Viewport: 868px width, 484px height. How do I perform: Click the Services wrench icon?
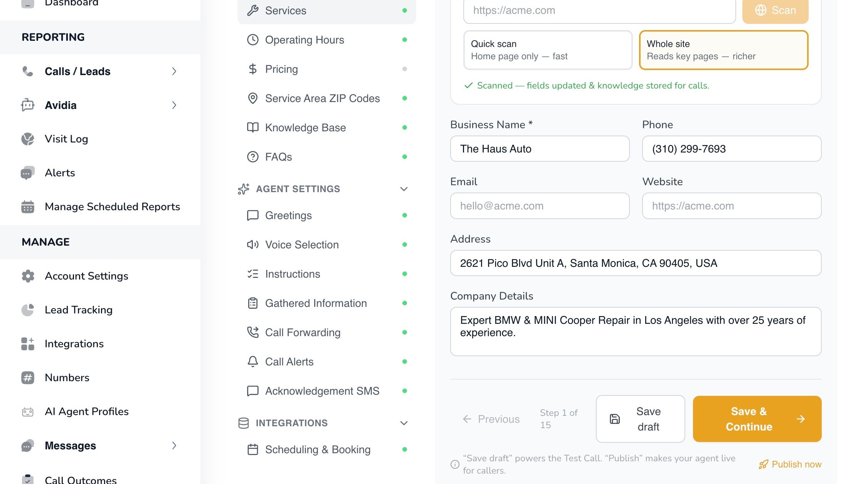pyautogui.click(x=252, y=10)
